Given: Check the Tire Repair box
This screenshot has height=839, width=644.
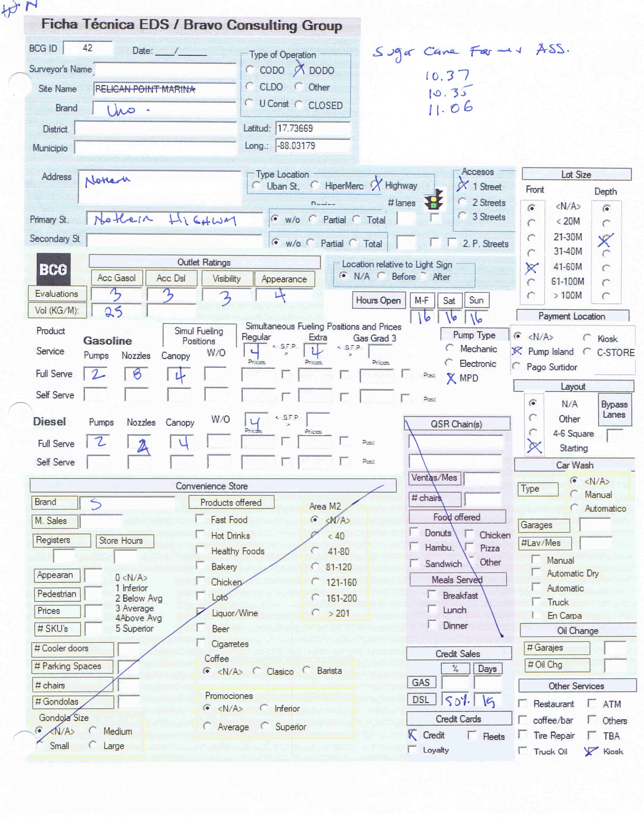Looking at the screenshot, I should click(x=522, y=734).
